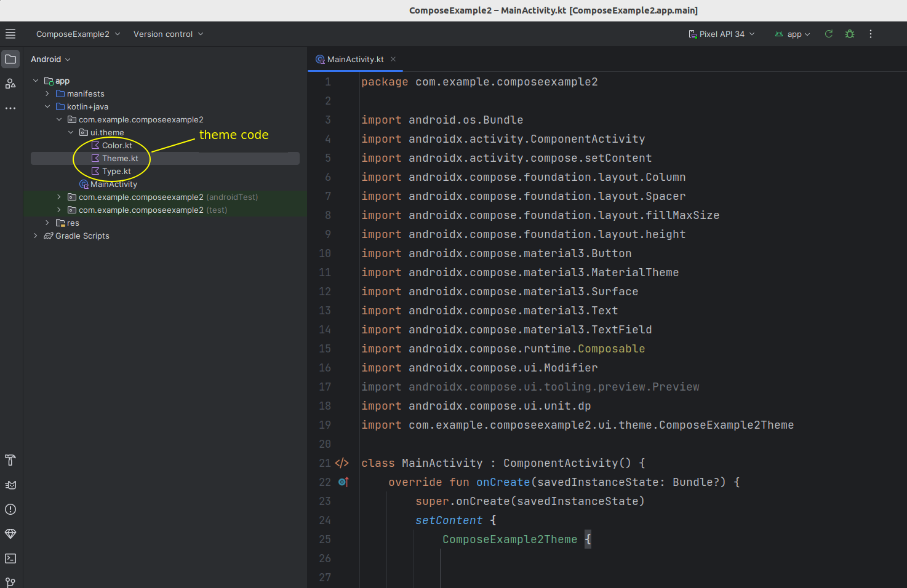The image size is (907, 588).
Task: Collapse the app module node
Action: pyautogui.click(x=36, y=81)
